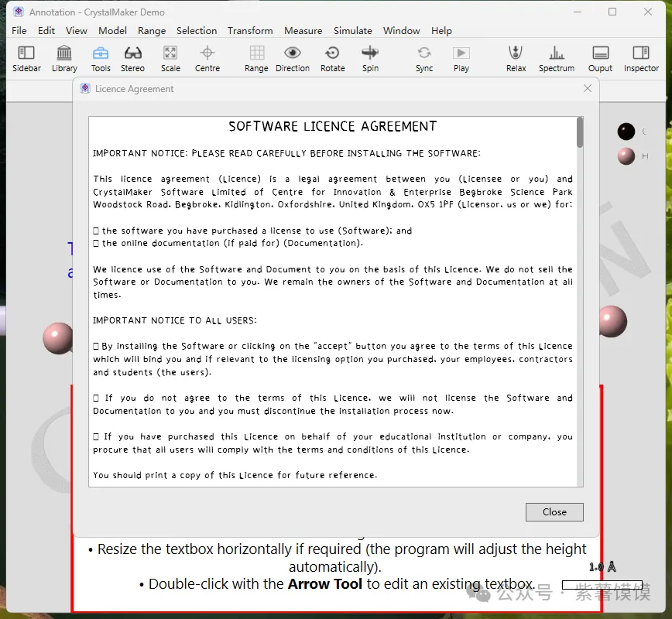The height and width of the screenshot is (619, 672).
Task: Click the licence text scrollbar thumb
Action: point(580,132)
